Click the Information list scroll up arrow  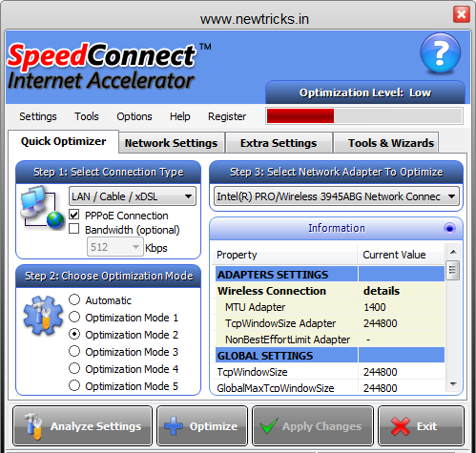453,252
